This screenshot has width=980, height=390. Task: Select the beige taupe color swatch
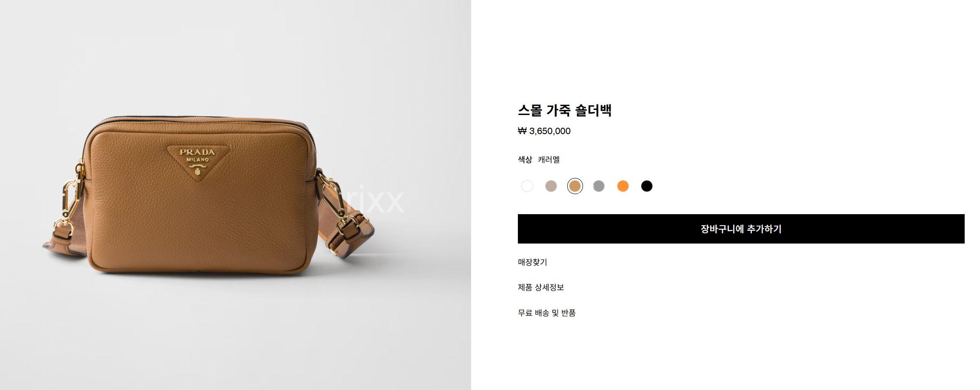(551, 186)
